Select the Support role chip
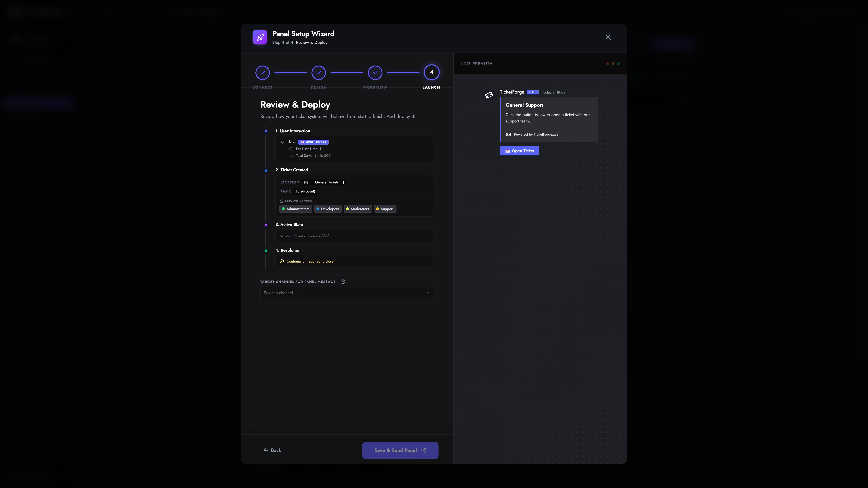The height and width of the screenshot is (488, 868). pyautogui.click(x=385, y=209)
